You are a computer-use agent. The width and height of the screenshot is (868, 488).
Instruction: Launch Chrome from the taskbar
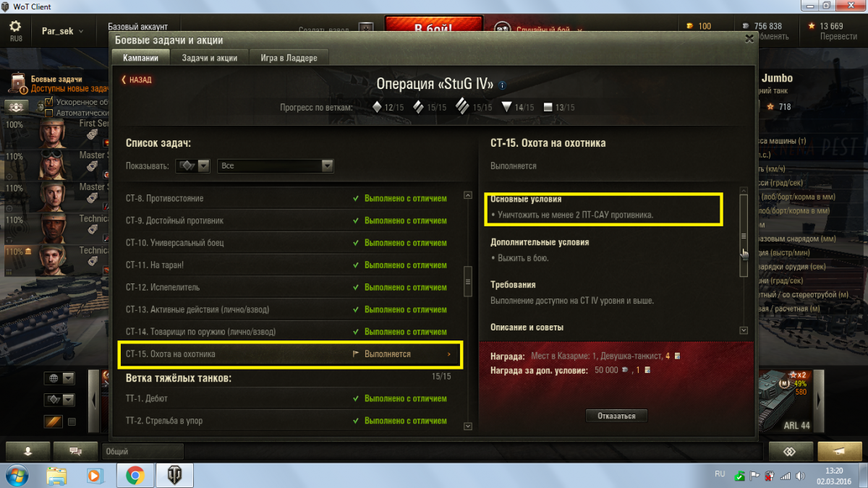135,475
